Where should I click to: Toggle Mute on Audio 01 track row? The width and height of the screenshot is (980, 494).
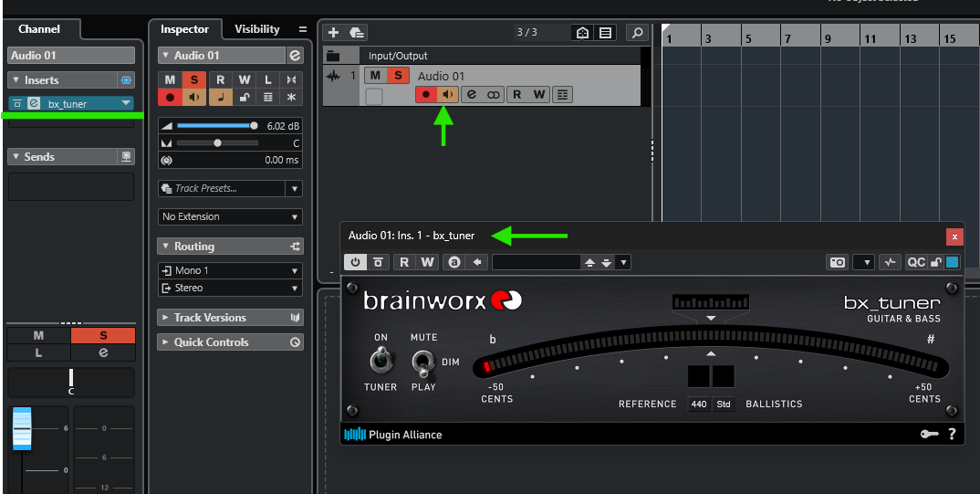[375, 76]
